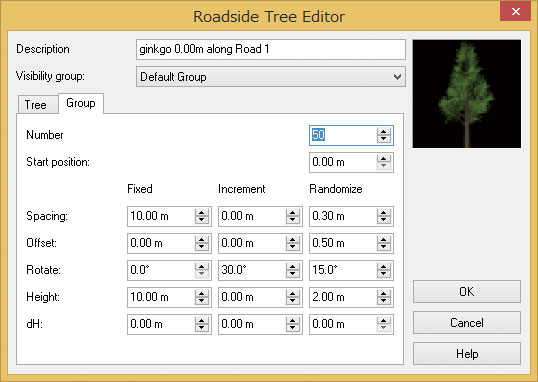
Task: Increase Rotate Randomize angle
Action: pos(384,267)
